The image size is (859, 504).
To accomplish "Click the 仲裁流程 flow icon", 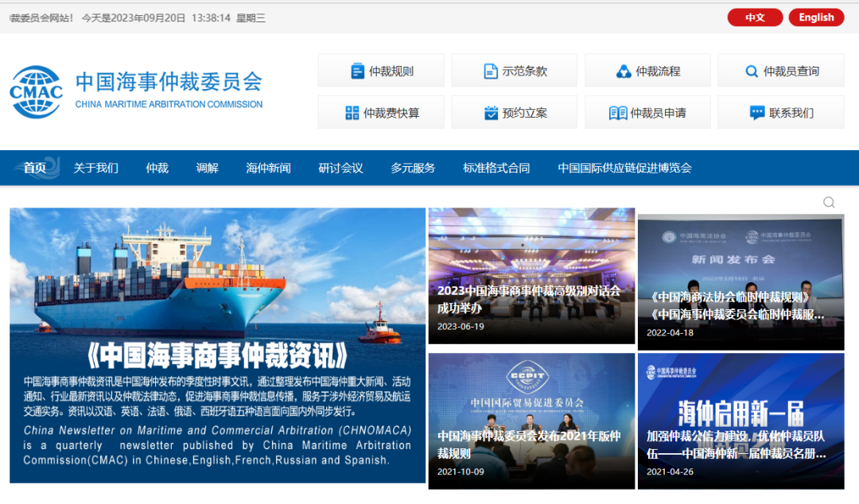I will 624,72.
